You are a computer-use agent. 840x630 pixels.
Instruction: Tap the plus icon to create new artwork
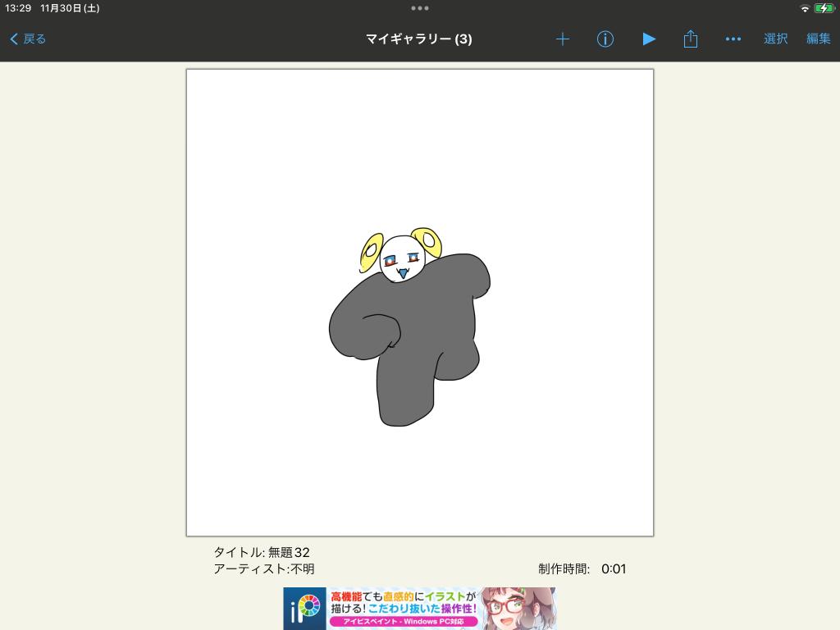(x=563, y=39)
